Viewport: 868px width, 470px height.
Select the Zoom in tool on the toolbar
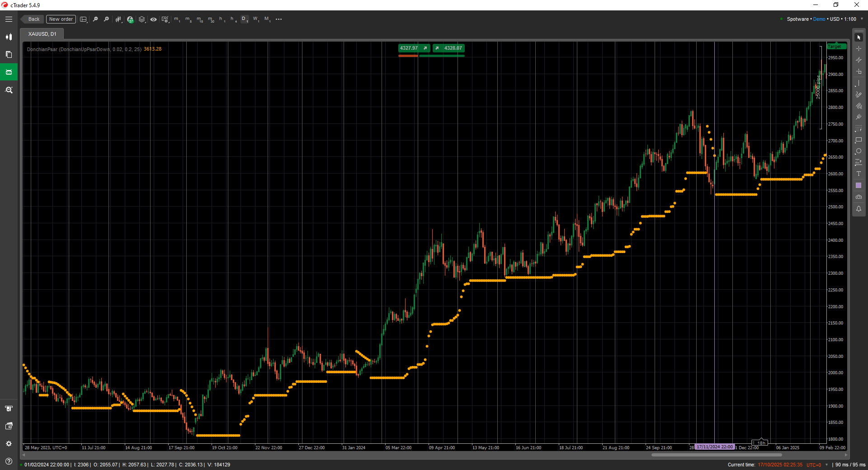point(106,19)
